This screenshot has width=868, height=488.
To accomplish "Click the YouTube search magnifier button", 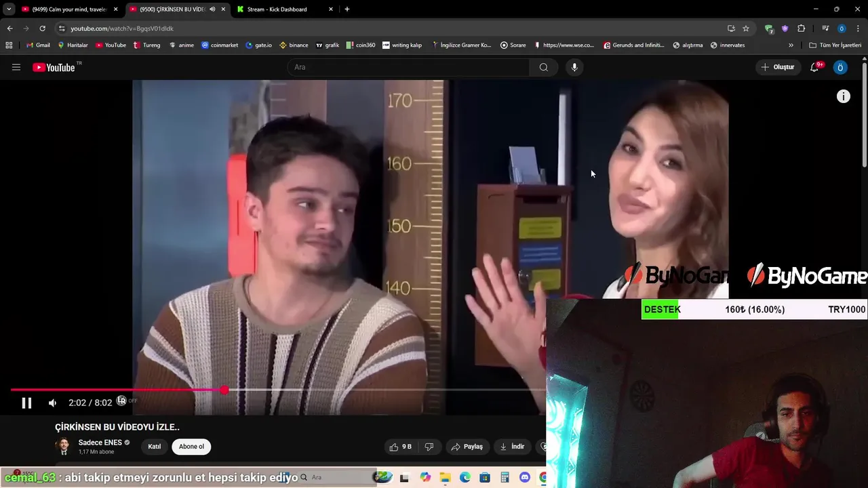I will 543,67.
